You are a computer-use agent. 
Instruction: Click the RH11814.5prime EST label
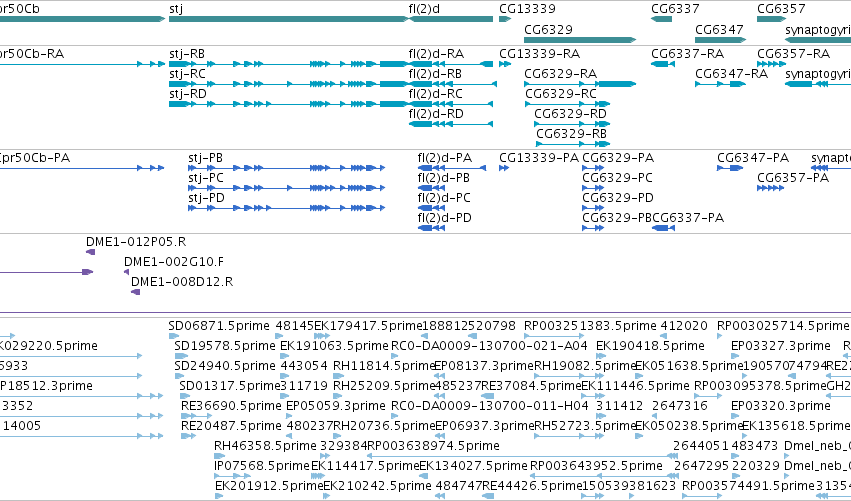[x=384, y=366]
